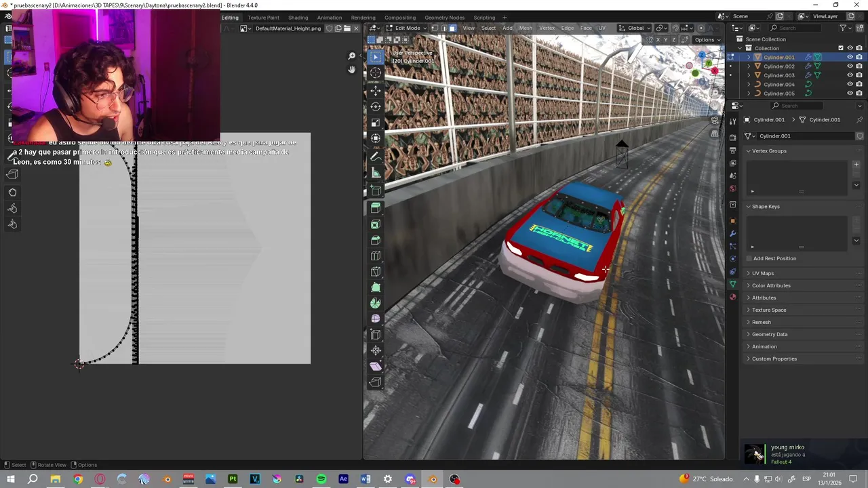Switch to the Shading workspace tab
Viewport: 868px width, 488px height.
click(298, 18)
